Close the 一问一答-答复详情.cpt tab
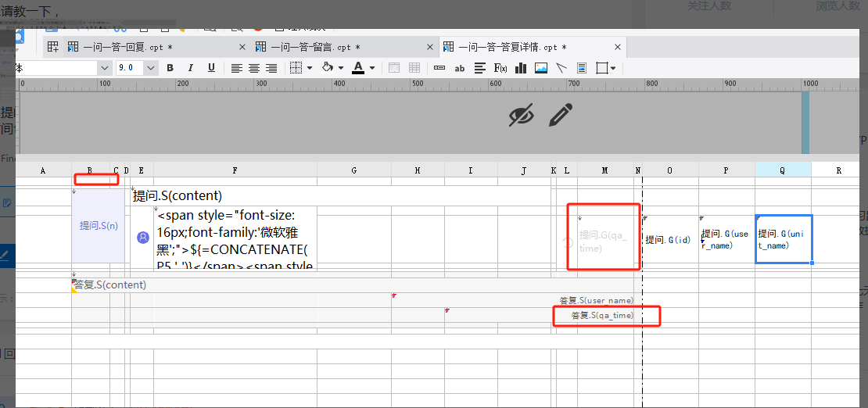The width and height of the screenshot is (868, 408). [x=618, y=47]
